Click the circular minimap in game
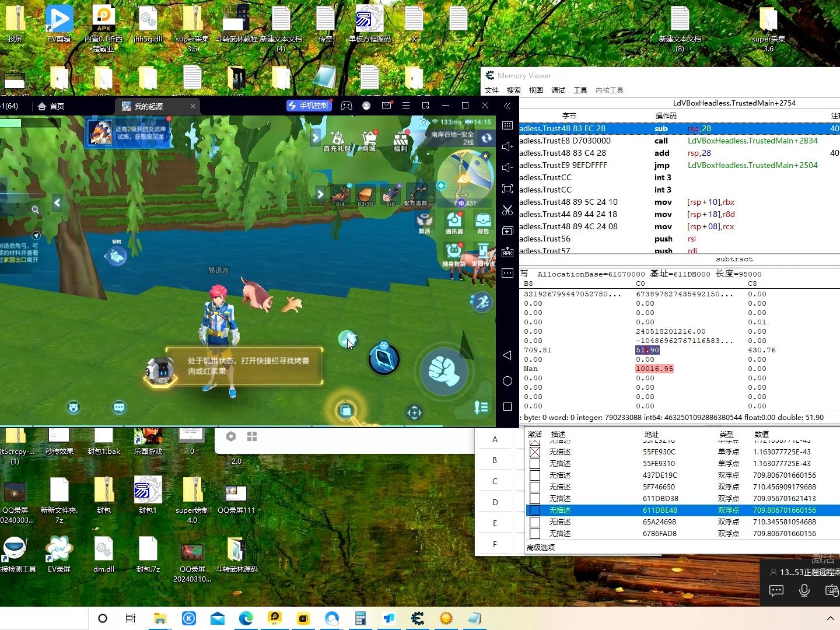 465,178
